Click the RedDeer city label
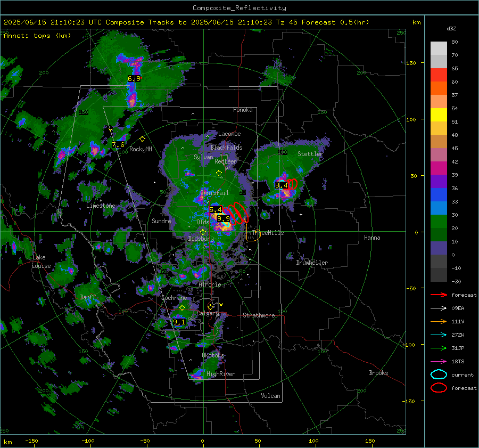This screenshot has width=479, height=448. pos(226,161)
